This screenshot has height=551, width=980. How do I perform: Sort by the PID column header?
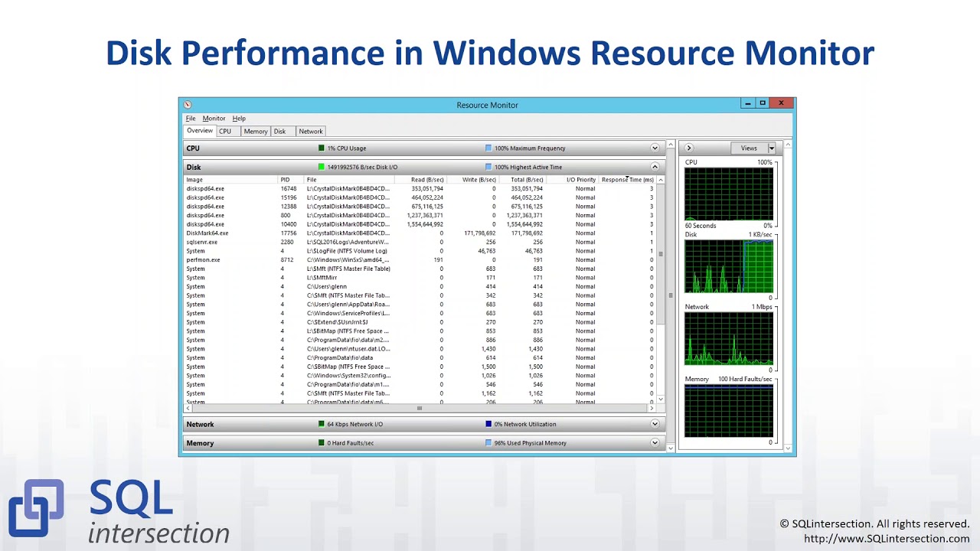[x=291, y=180]
